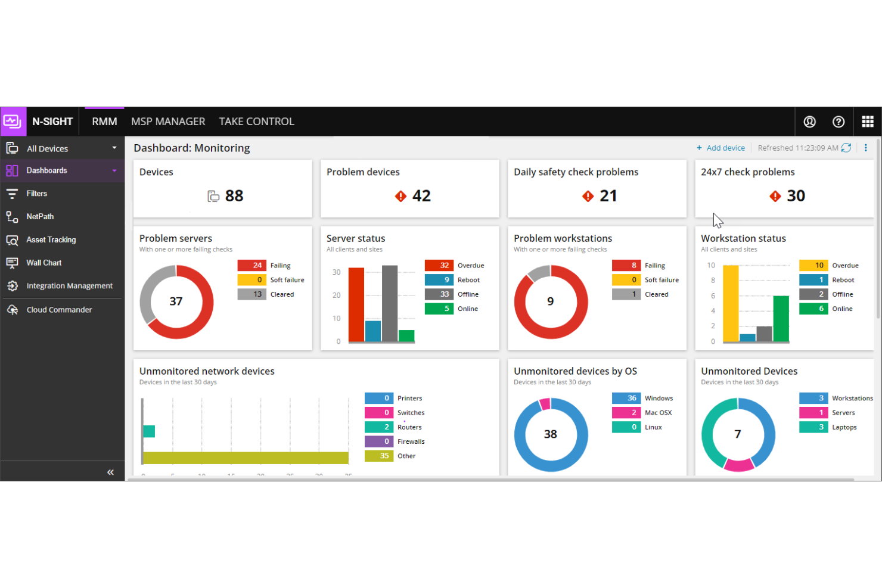
Task: Open the app grid waffle icon
Action: (868, 121)
